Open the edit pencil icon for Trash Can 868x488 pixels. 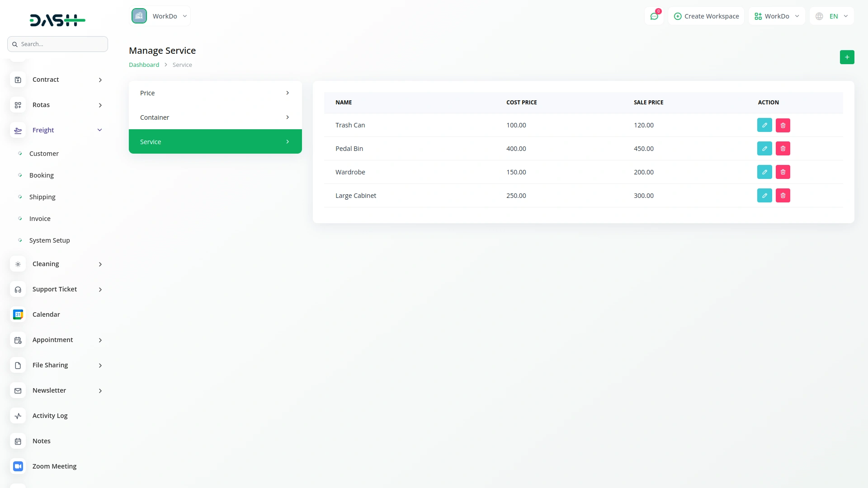tap(764, 125)
